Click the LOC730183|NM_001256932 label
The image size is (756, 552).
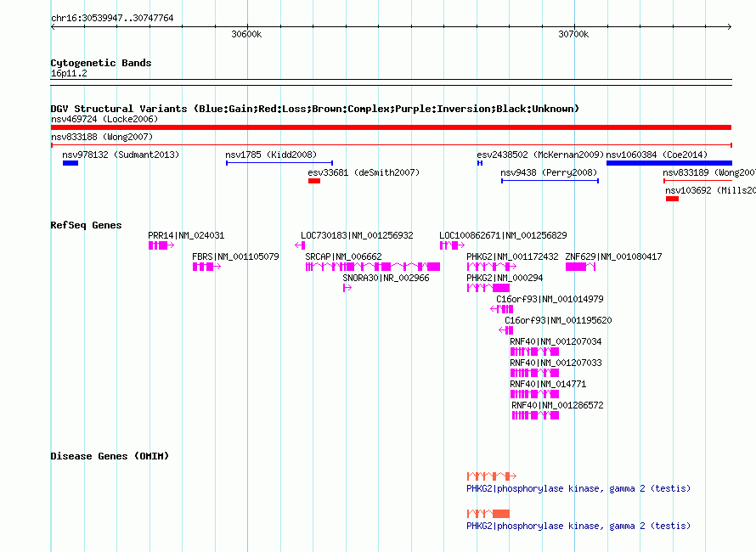(x=357, y=235)
